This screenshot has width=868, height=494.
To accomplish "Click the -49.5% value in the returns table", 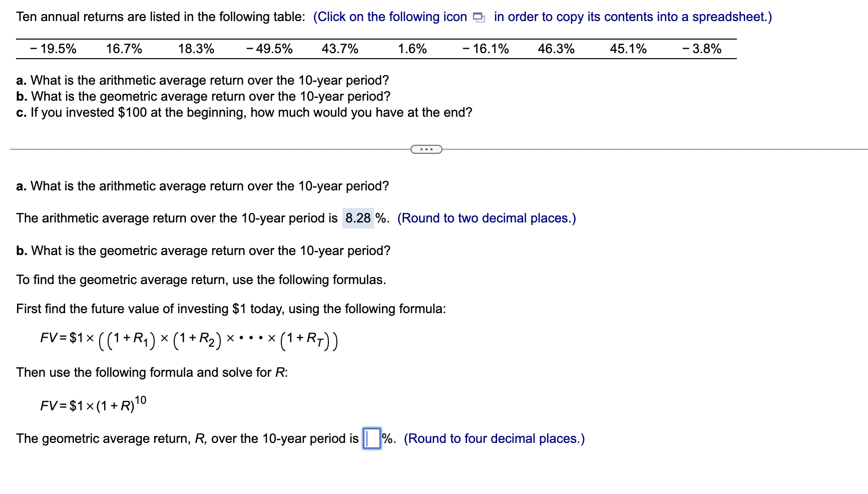I will (x=269, y=48).
